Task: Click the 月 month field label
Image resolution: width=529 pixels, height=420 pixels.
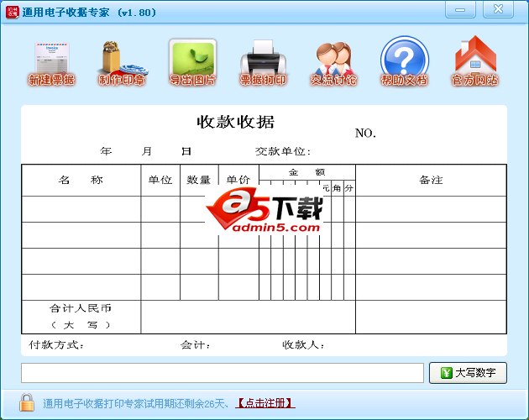Action: click(146, 151)
